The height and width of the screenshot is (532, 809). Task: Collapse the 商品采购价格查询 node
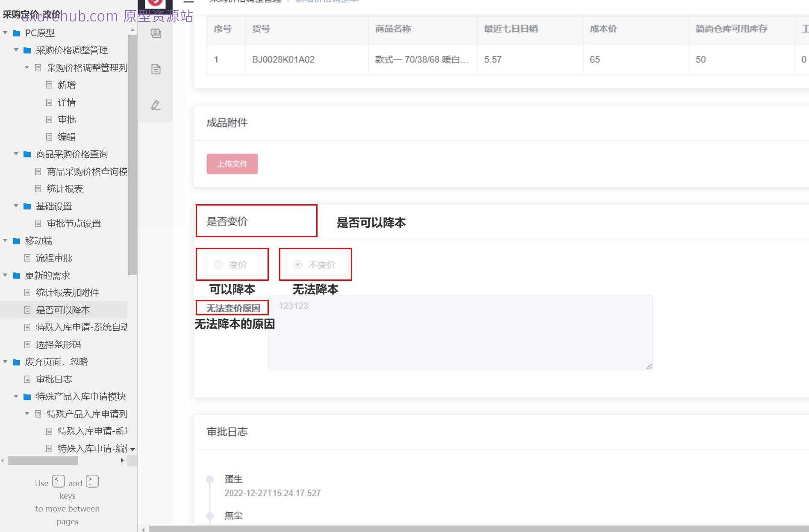(15, 154)
